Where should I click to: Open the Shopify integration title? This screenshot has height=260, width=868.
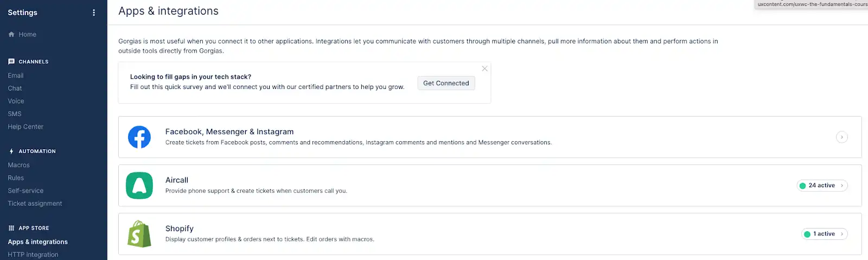pyautogui.click(x=180, y=229)
